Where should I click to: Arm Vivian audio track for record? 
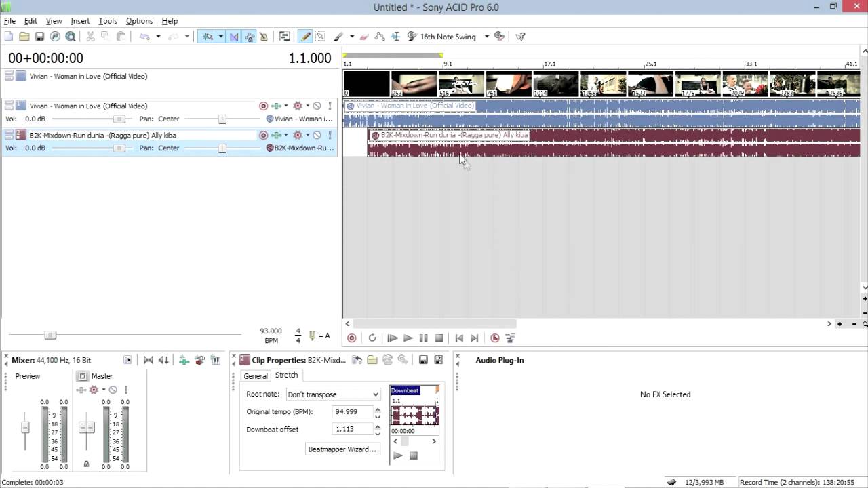click(x=264, y=106)
